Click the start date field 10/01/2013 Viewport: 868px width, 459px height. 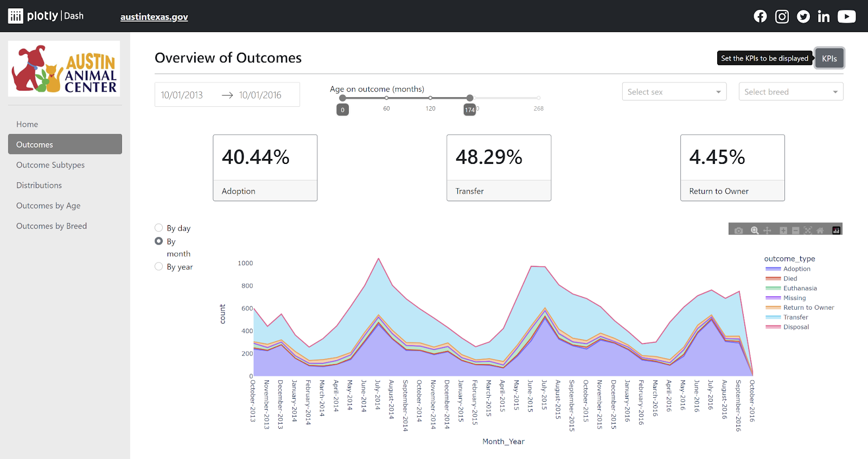[182, 95]
